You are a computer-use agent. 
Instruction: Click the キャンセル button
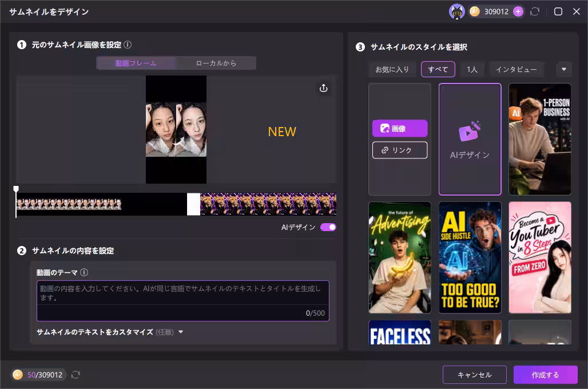pyautogui.click(x=474, y=375)
